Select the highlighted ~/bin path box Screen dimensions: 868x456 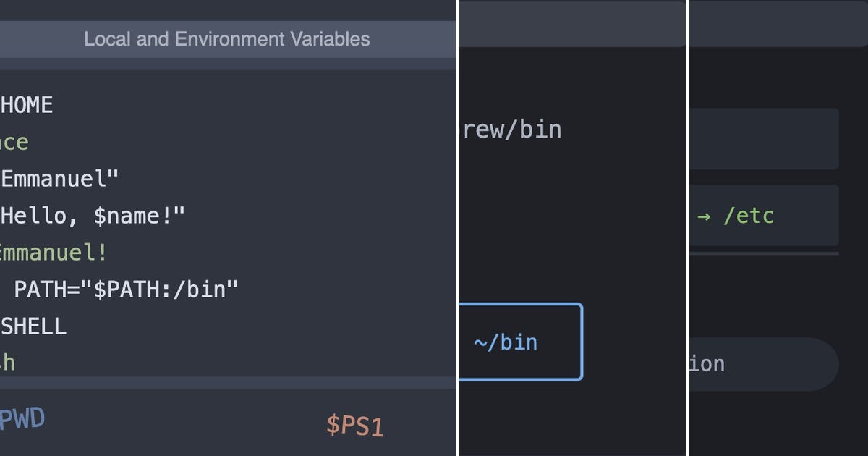click(519, 342)
